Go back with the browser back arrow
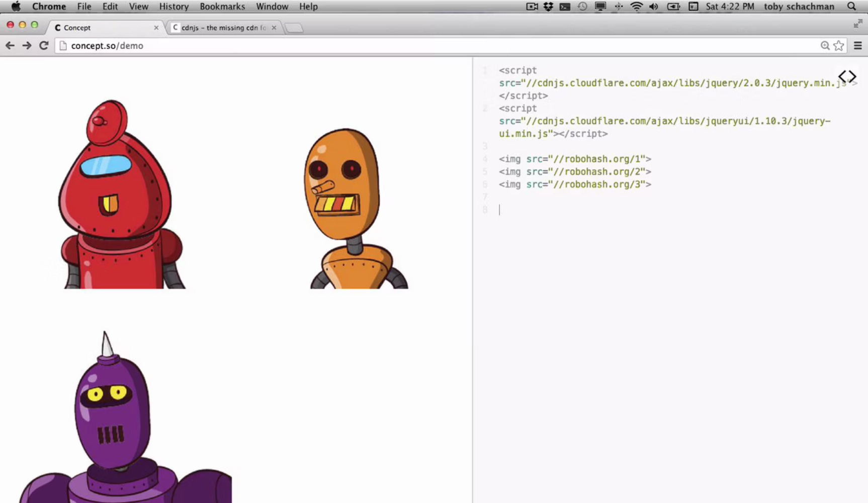 click(x=10, y=46)
